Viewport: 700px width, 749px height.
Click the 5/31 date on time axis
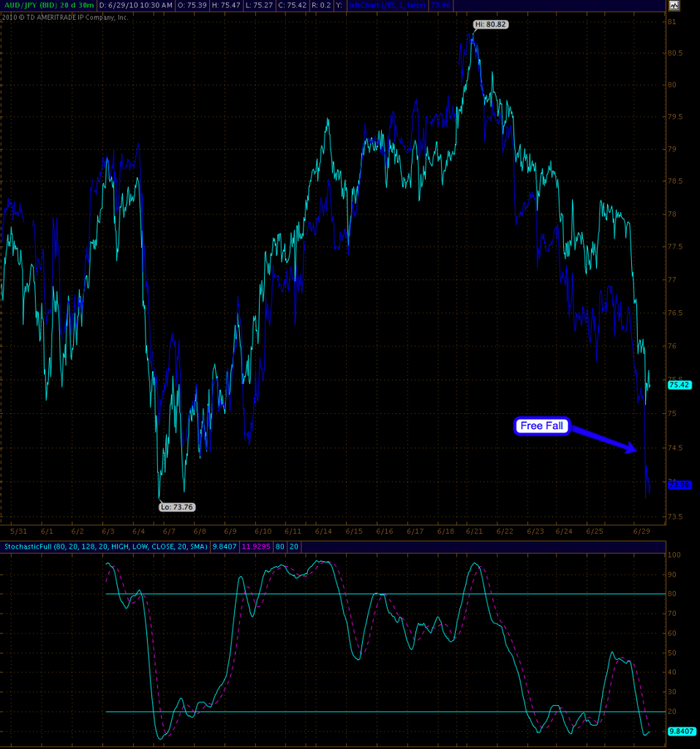[20, 531]
